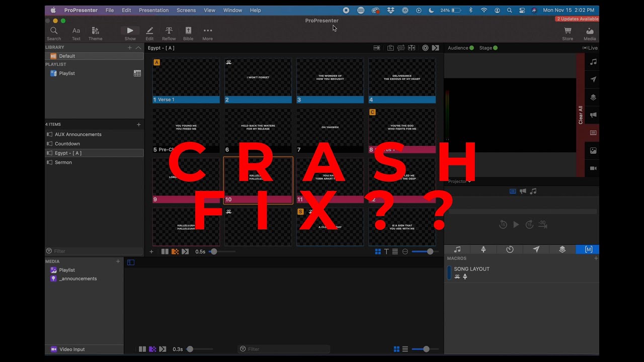The image size is (644, 362).
Task: Select the cut transition icon for slides
Action: 165,251
